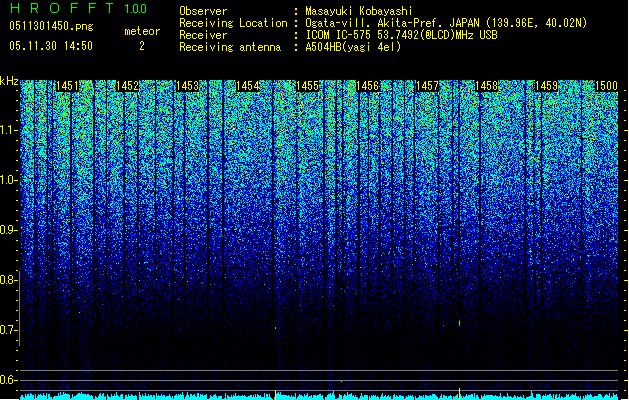Click the date stamp 05.11.30 14:50
Viewport: 629px width, 400px height.
[51, 46]
